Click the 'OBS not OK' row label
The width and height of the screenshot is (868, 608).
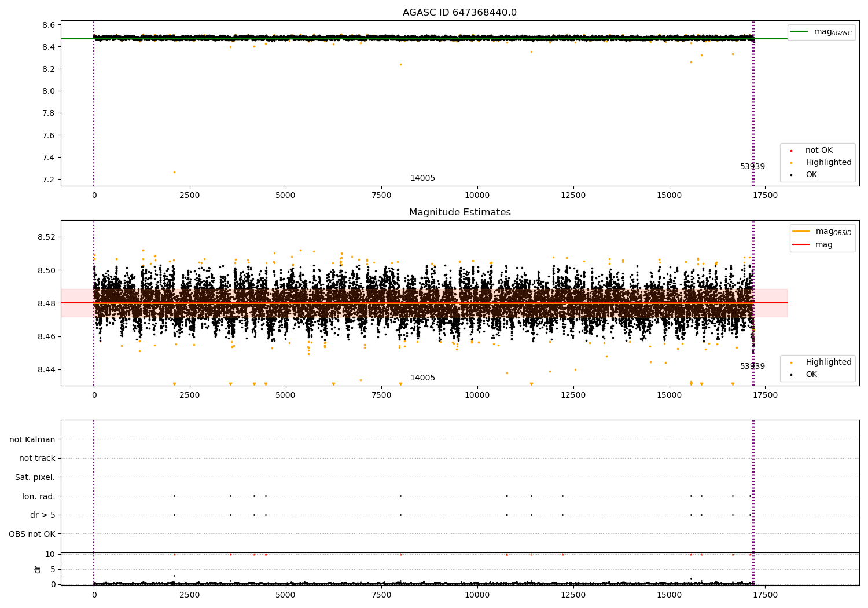click(x=32, y=534)
